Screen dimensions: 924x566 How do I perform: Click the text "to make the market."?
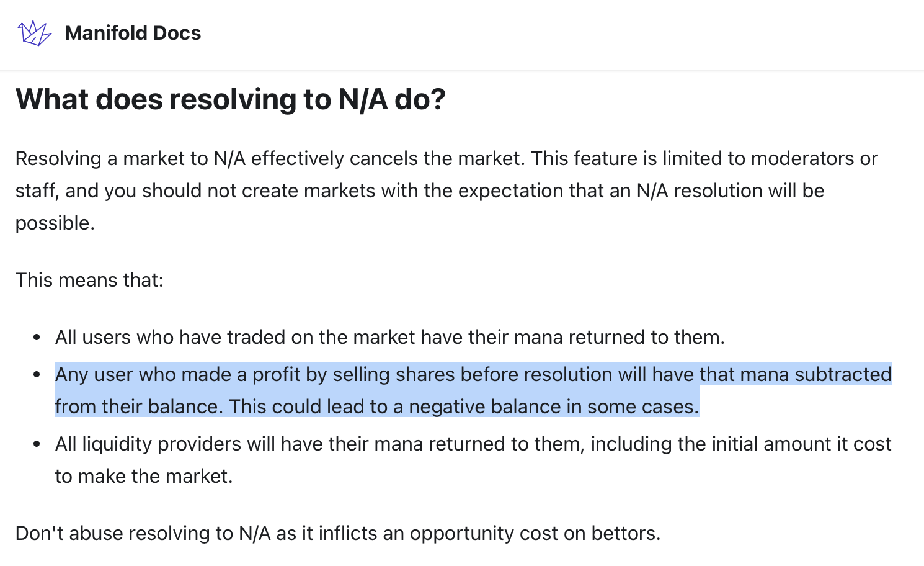(x=144, y=477)
